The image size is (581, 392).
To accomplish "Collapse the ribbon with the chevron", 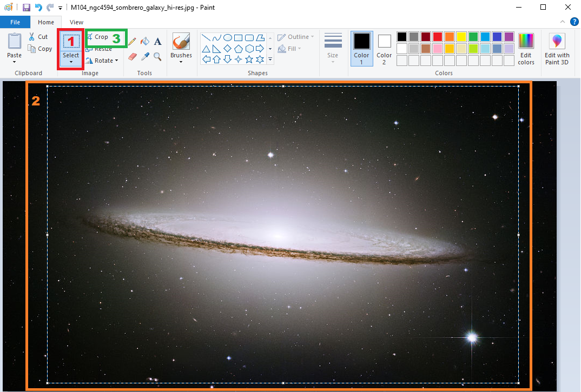I will pyautogui.click(x=563, y=22).
